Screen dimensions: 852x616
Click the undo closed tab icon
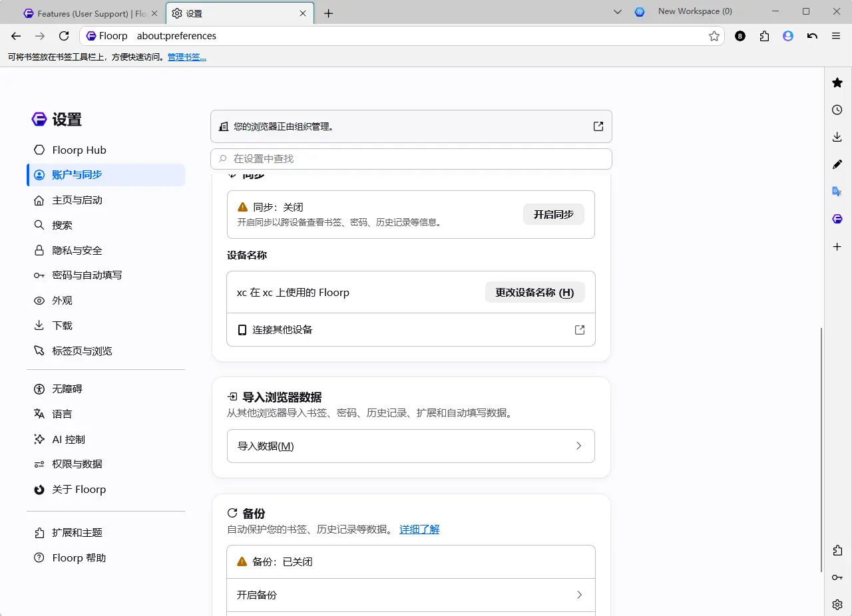812,36
